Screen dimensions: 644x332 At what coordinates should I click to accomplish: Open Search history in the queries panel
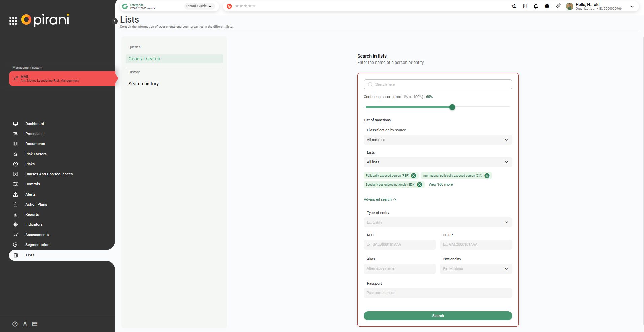pyautogui.click(x=144, y=84)
